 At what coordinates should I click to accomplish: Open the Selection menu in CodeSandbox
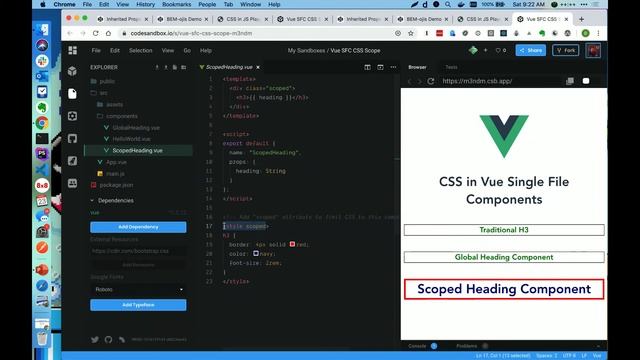140,51
